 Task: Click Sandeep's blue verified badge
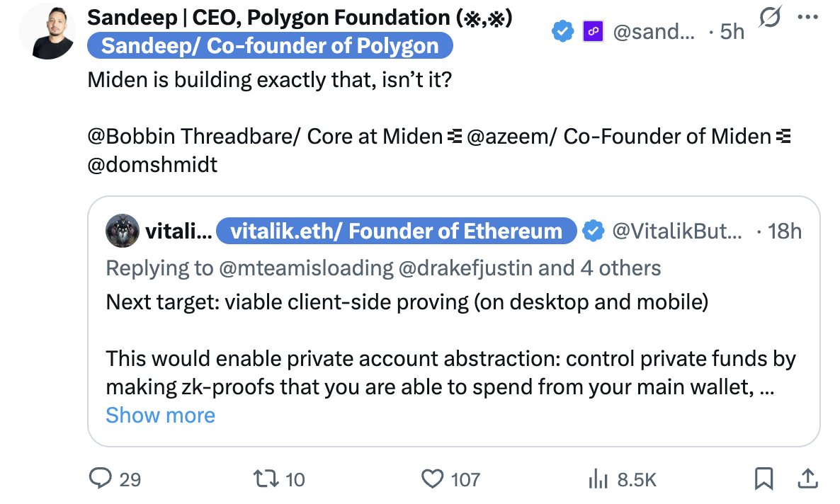(x=563, y=32)
